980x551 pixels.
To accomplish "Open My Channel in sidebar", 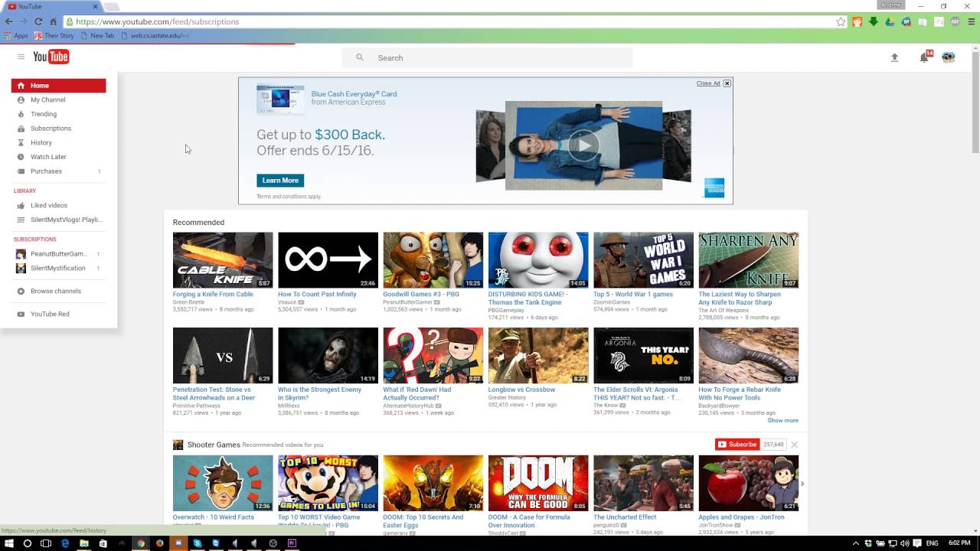I will 47,99.
